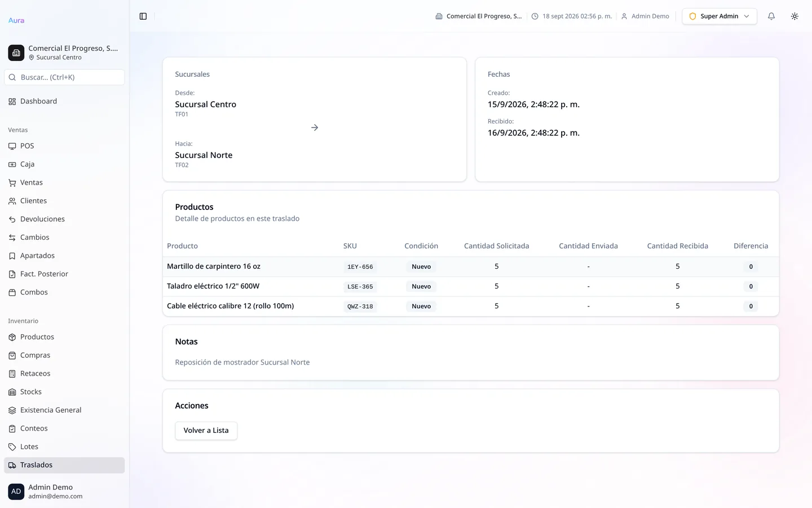The width and height of the screenshot is (812, 508).
Task: Select Cable eléctrico calibre 12 row
Action: pyautogui.click(x=471, y=306)
